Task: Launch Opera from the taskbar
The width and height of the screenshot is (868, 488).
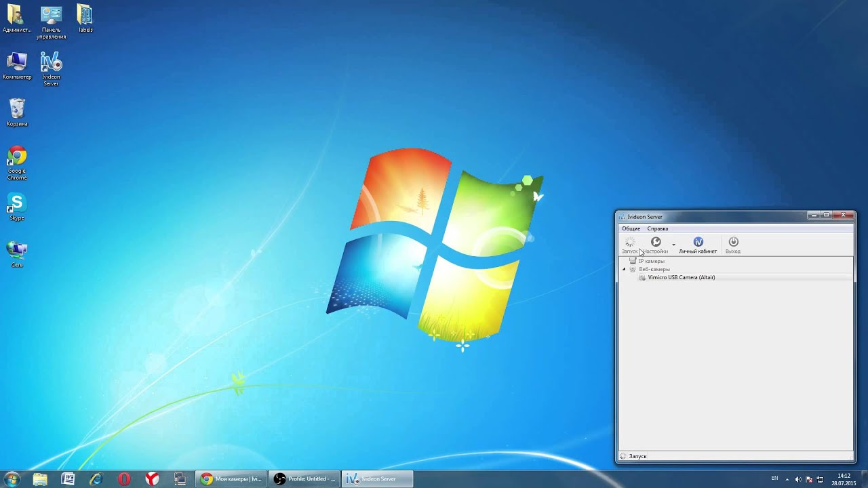Action: 124,479
